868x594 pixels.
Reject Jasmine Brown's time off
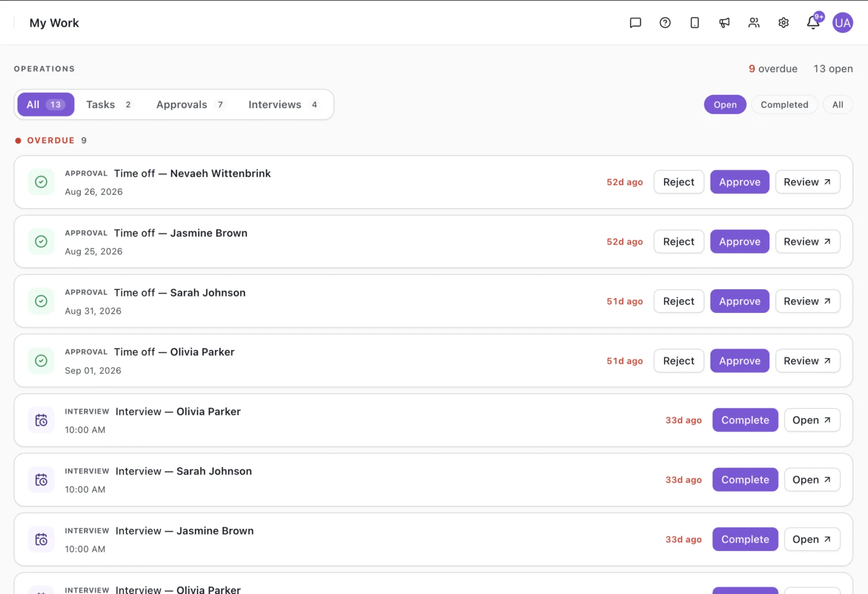(x=679, y=242)
